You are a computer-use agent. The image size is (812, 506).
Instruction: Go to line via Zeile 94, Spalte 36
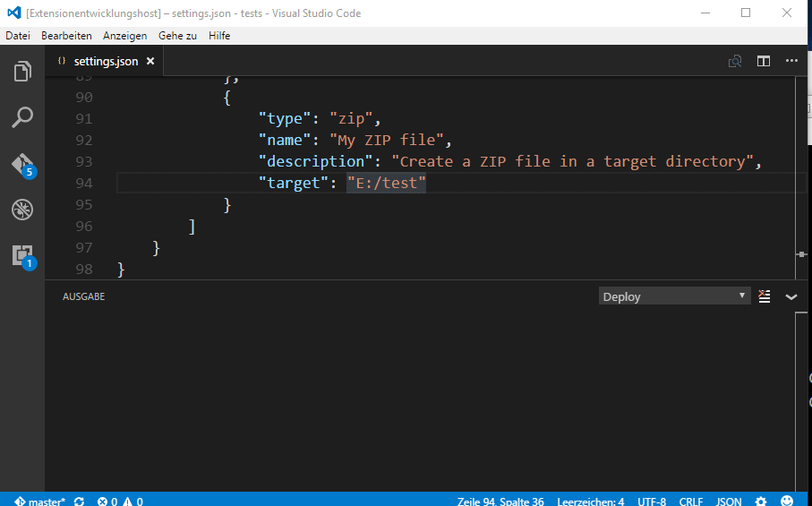[500, 501]
